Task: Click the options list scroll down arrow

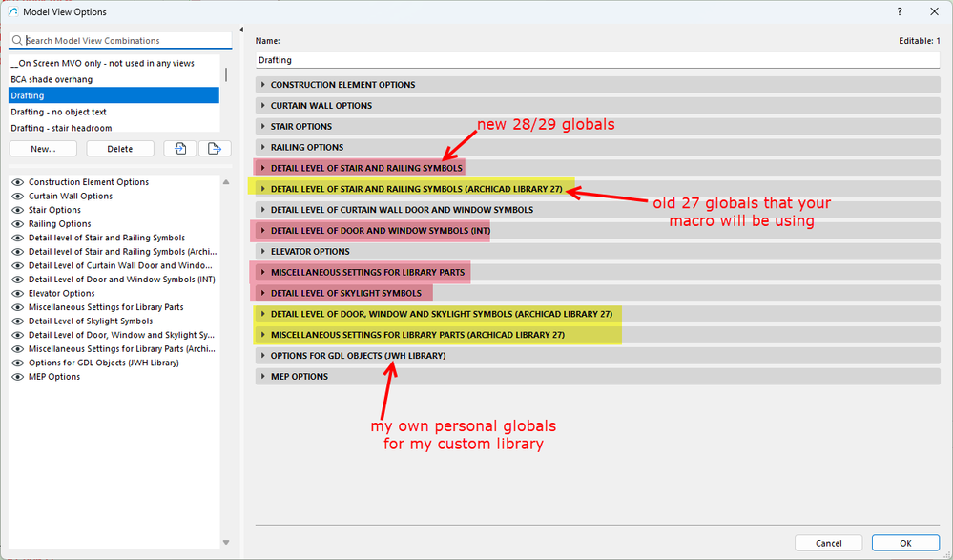Action: [x=226, y=543]
